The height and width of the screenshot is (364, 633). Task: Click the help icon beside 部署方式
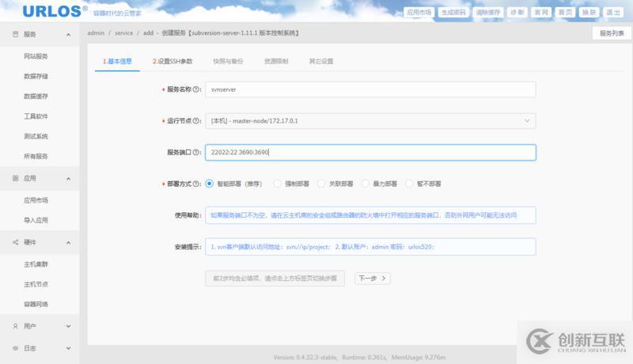pyautogui.click(x=196, y=184)
